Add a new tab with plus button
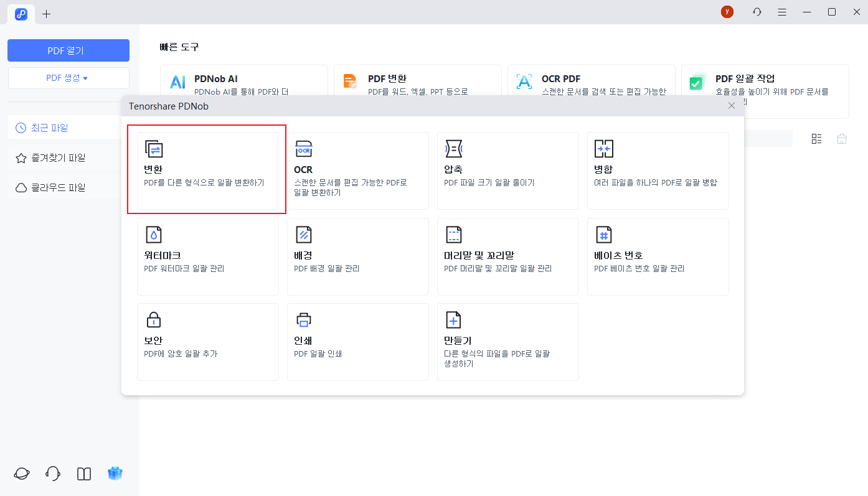Image resolution: width=868 pixels, height=496 pixels. tap(46, 14)
